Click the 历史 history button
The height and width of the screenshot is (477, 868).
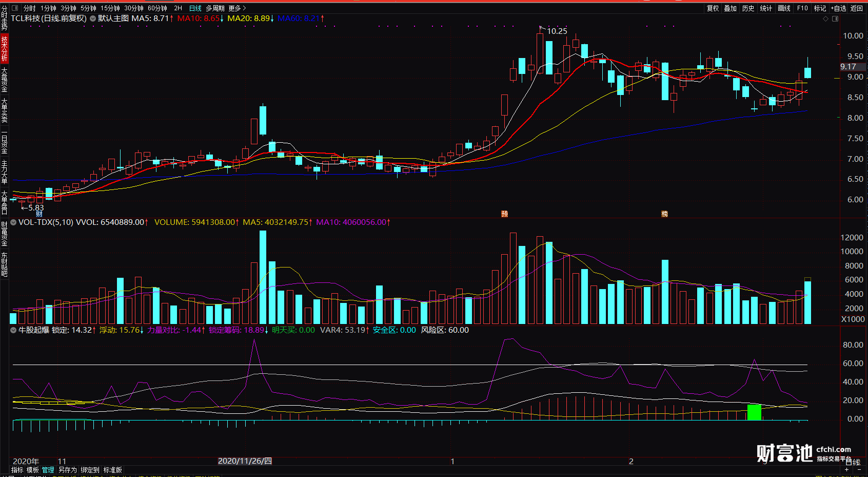coord(748,8)
